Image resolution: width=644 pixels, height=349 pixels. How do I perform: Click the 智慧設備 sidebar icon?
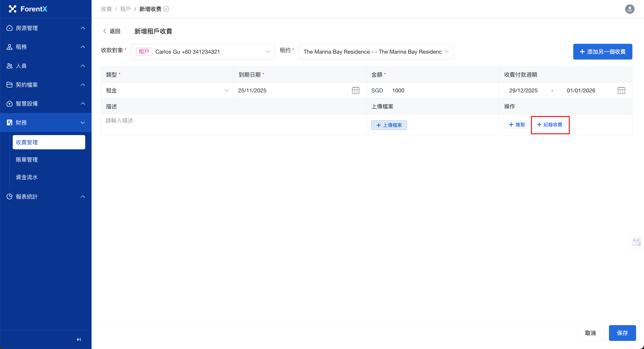click(9, 104)
